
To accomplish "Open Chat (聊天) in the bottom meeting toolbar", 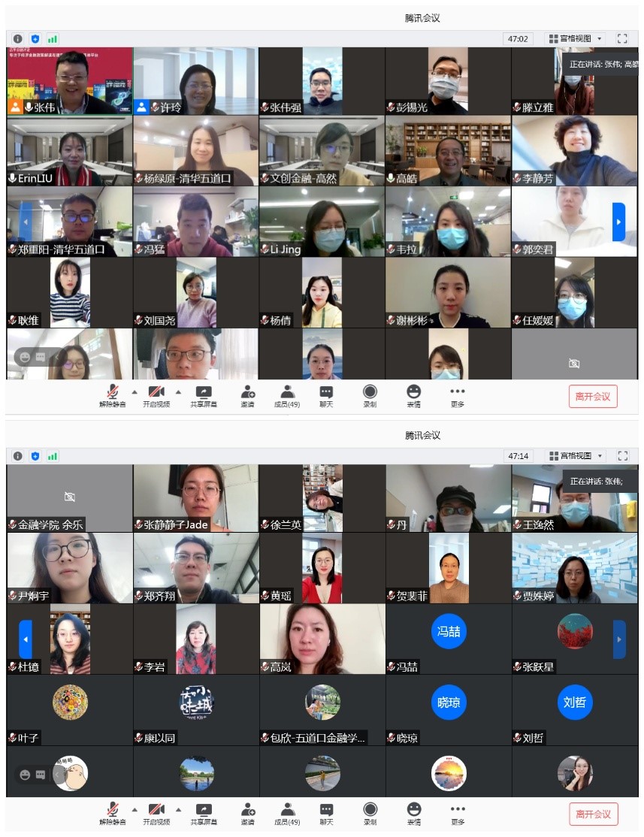I will pyautogui.click(x=326, y=813).
